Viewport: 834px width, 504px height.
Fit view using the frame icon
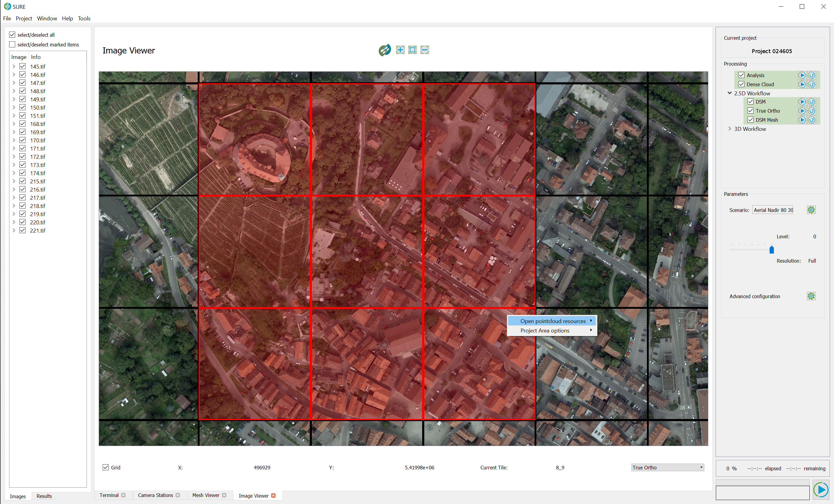[x=412, y=50]
